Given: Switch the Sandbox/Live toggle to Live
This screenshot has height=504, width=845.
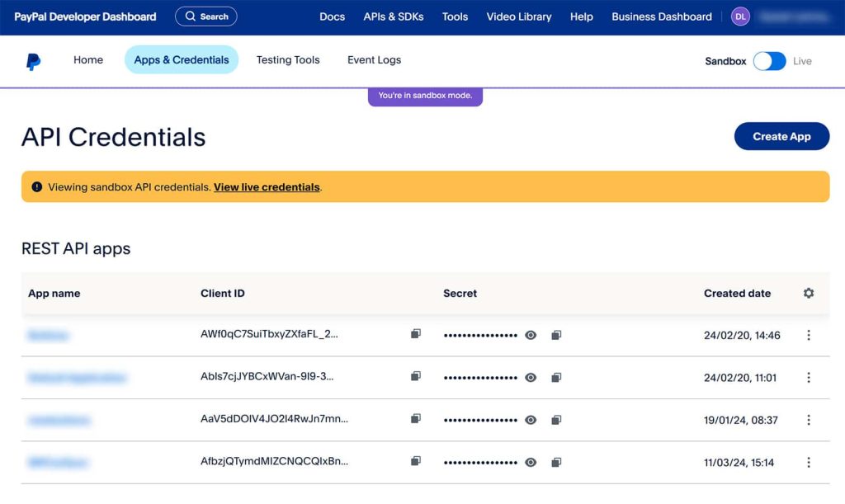Looking at the screenshot, I should tap(769, 61).
